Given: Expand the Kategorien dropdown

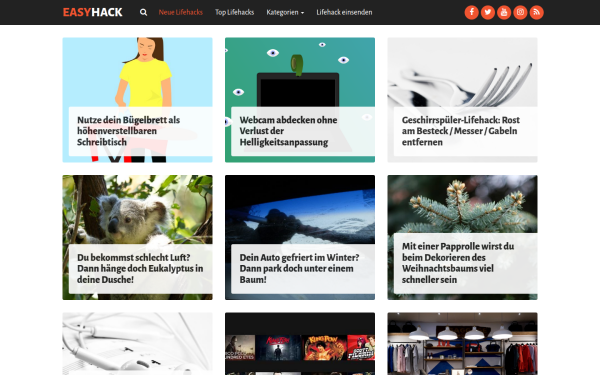Looking at the screenshot, I should 285,12.
